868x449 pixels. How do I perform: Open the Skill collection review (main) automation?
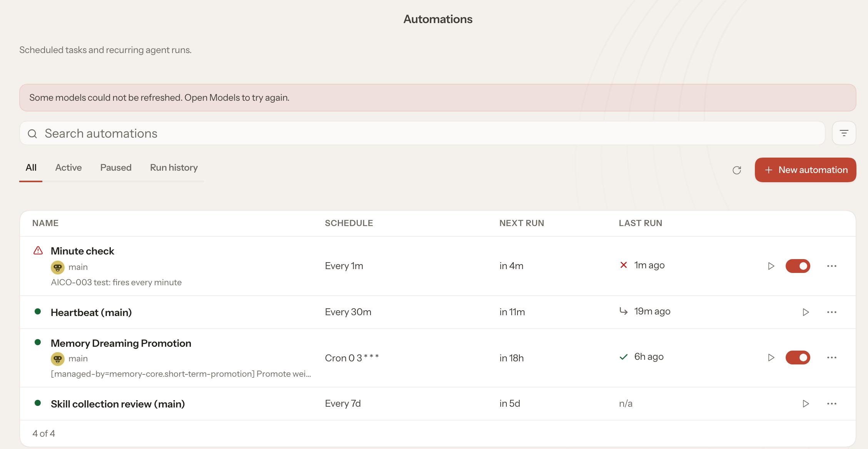(x=118, y=404)
